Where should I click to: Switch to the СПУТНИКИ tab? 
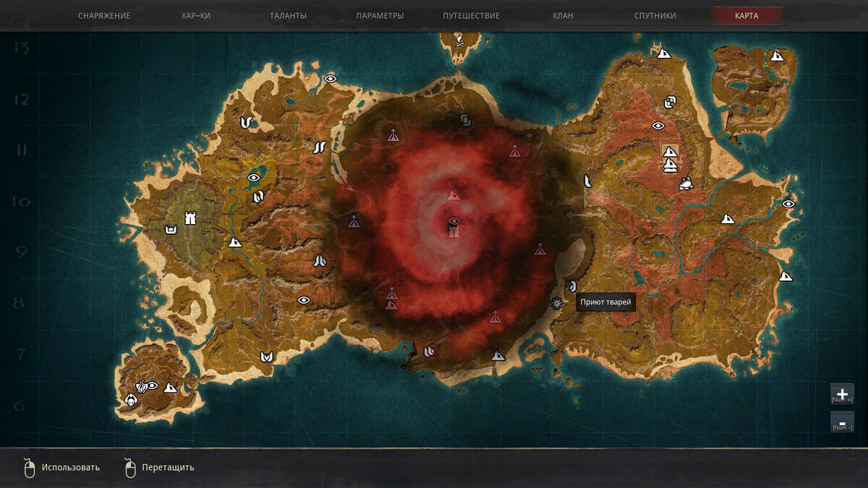(x=655, y=16)
